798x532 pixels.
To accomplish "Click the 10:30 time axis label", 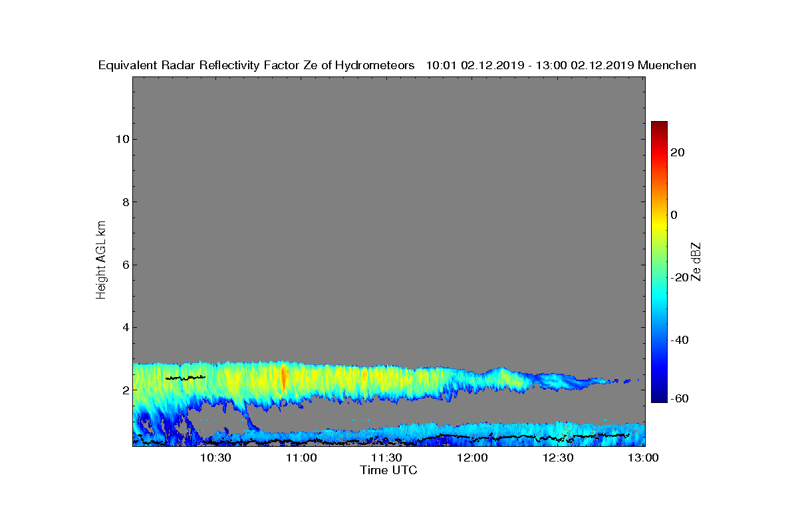I will [x=217, y=458].
